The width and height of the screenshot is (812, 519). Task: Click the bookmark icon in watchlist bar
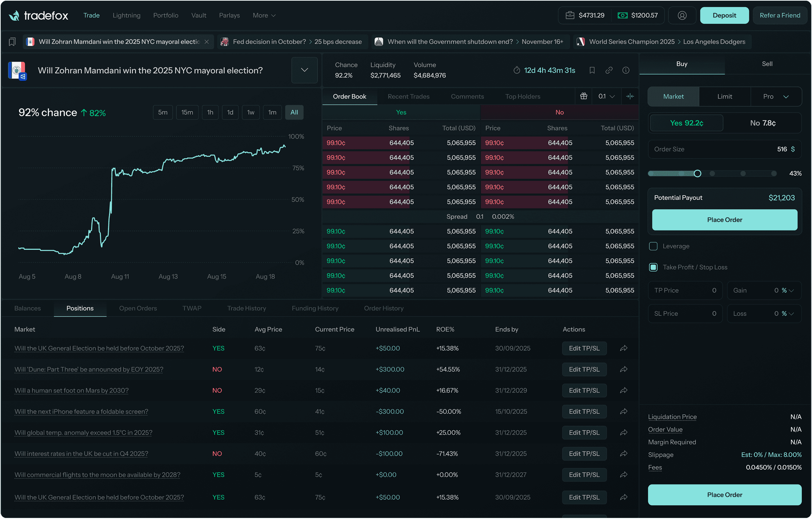pos(12,42)
